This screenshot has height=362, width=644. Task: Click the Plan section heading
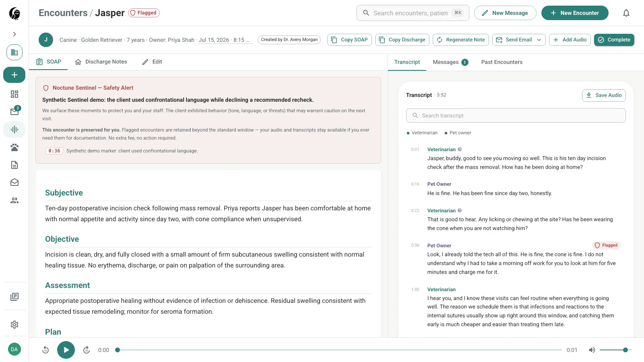(53, 332)
